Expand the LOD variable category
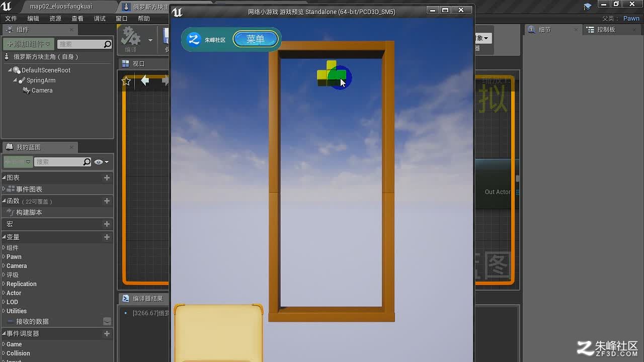Image resolution: width=644 pixels, height=362 pixels. click(x=4, y=302)
